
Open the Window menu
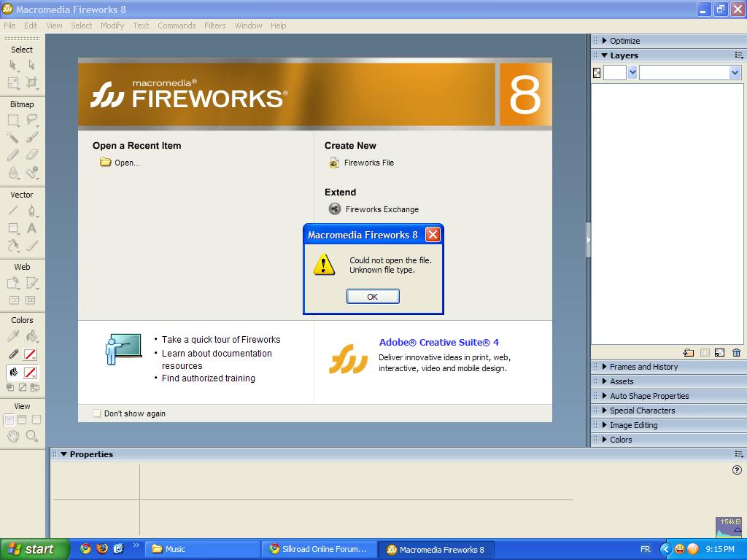248,26
